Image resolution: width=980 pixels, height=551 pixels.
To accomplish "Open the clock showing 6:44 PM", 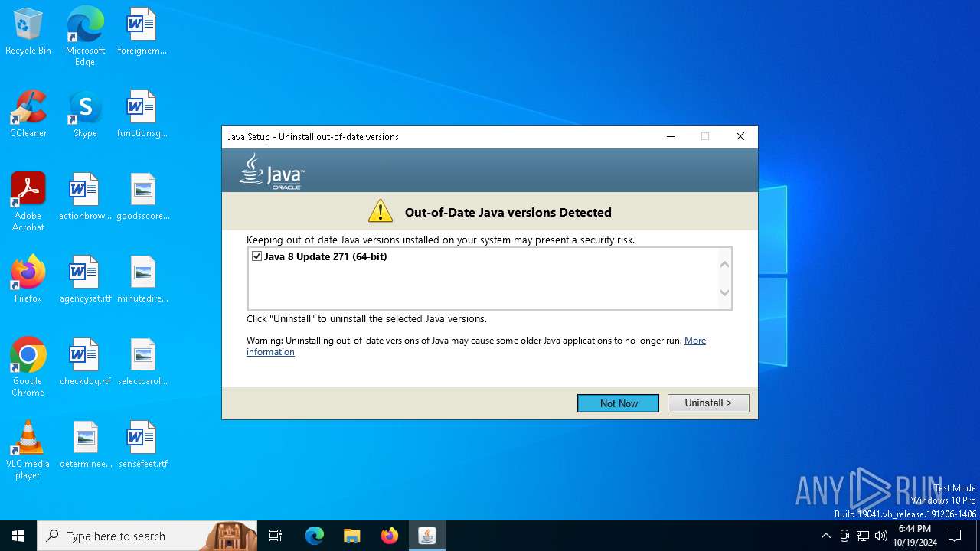I will (915, 536).
